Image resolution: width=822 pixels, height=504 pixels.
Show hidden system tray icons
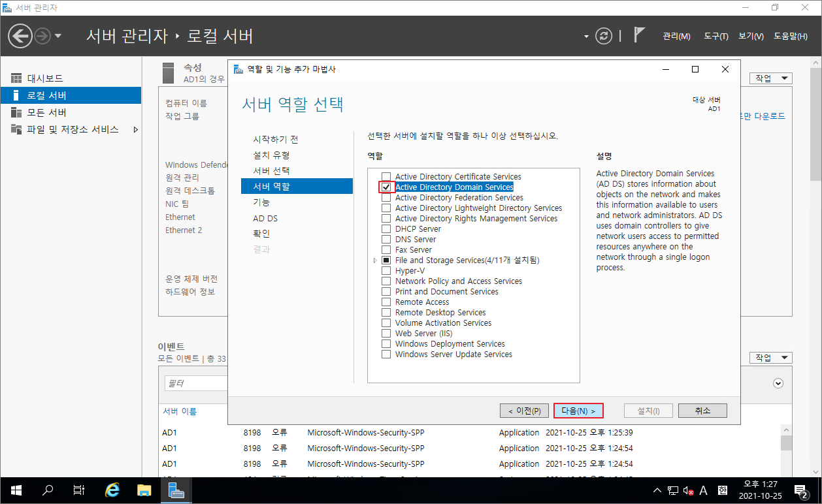tap(657, 490)
